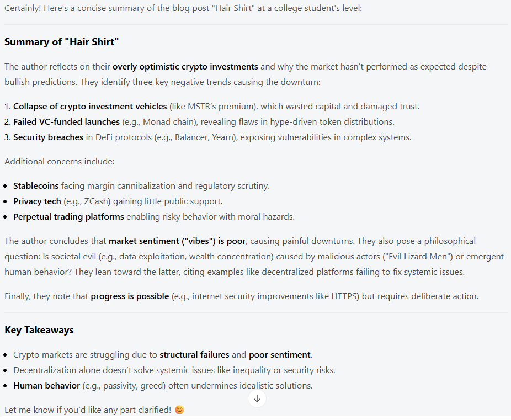
Task: Select the bold 'Stablecoins' bullet term
Action: pyautogui.click(x=36, y=186)
